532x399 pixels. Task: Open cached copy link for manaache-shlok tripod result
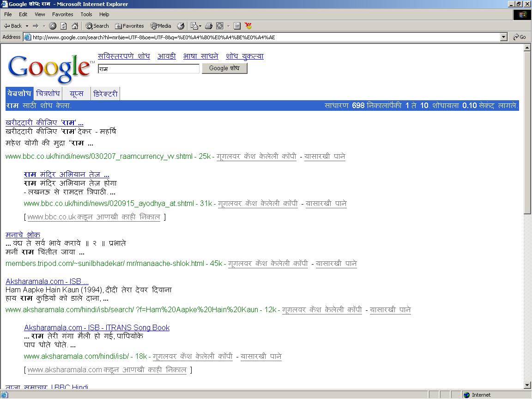268,264
